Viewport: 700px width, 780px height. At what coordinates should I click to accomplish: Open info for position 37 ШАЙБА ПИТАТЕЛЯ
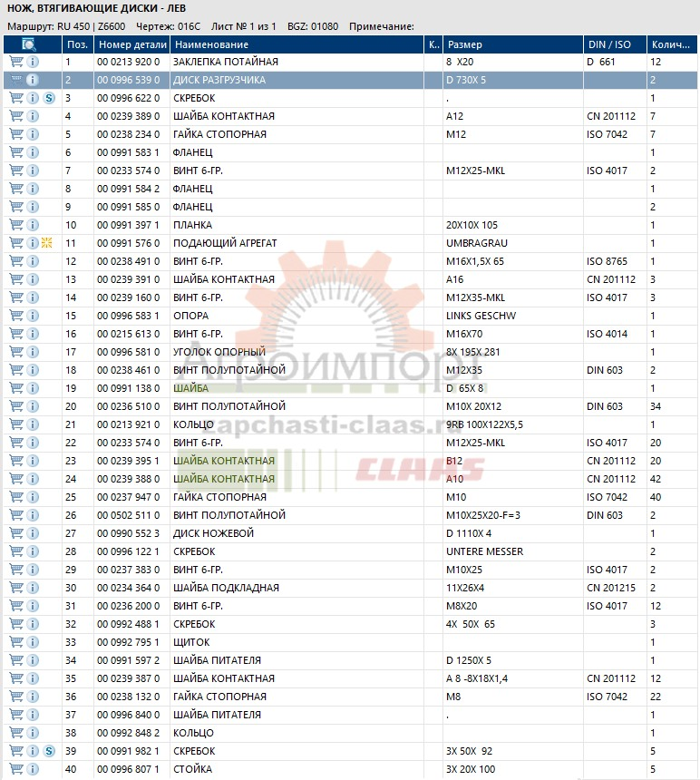[33, 715]
